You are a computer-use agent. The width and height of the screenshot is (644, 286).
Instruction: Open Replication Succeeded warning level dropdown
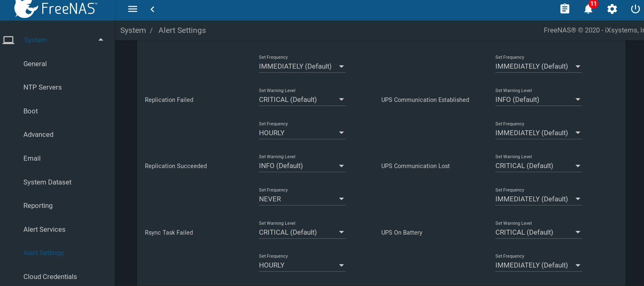[x=302, y=166]
